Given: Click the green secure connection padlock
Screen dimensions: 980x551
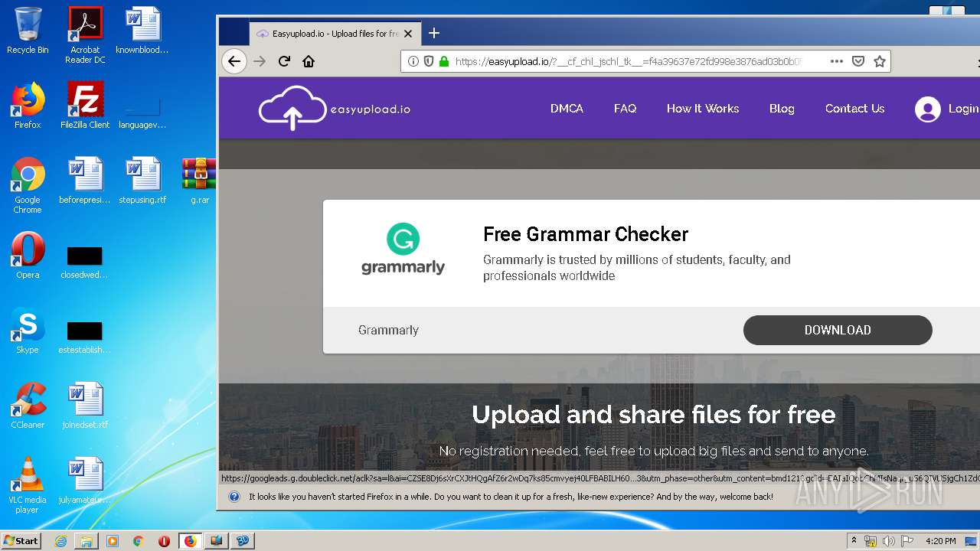Looking at the screenshot, I should (x=443, y=61).
